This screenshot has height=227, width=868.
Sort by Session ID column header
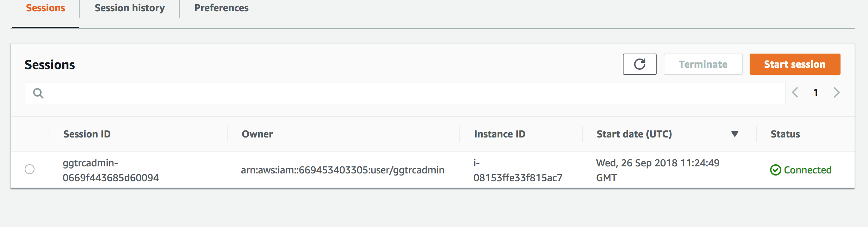click(87, 134)
